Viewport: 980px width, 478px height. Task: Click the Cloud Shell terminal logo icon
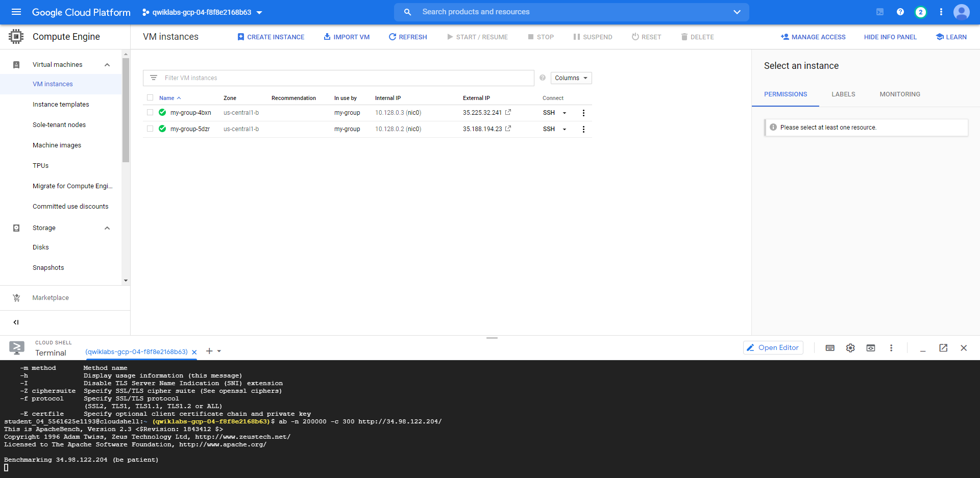tap(17, 348)
